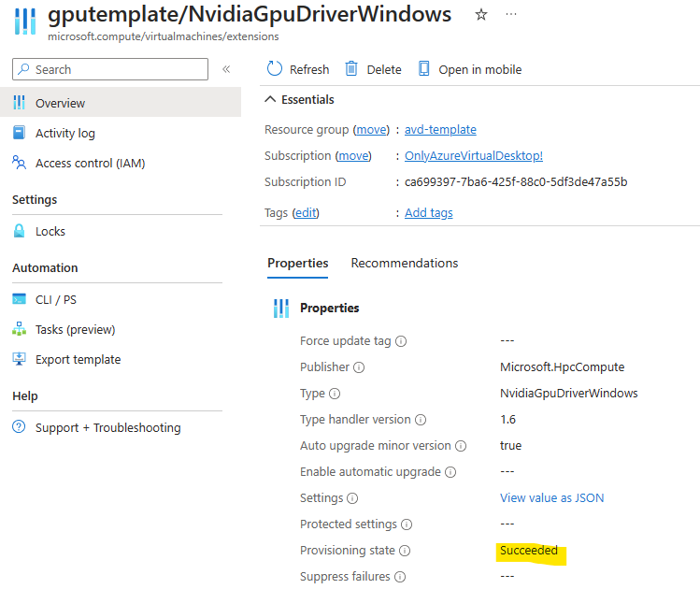Click info icon next to Provisioning state

tap(405, 551)
